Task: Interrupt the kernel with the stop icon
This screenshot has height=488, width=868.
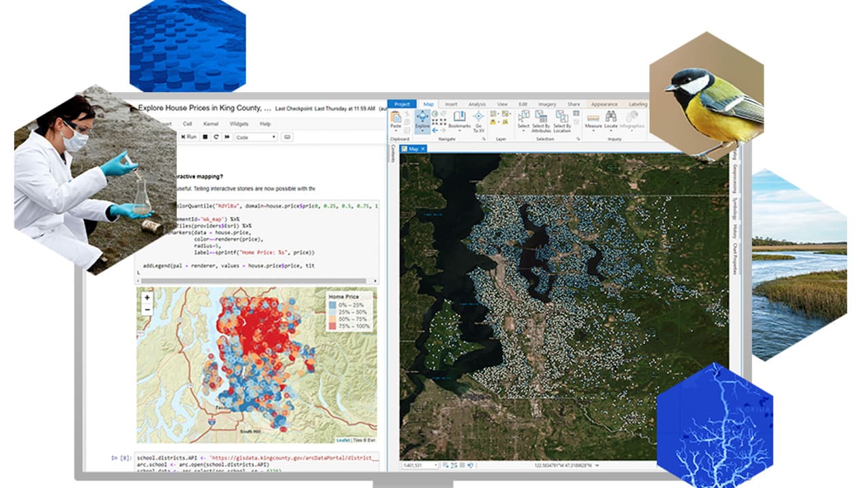Action: pos(205,136)
